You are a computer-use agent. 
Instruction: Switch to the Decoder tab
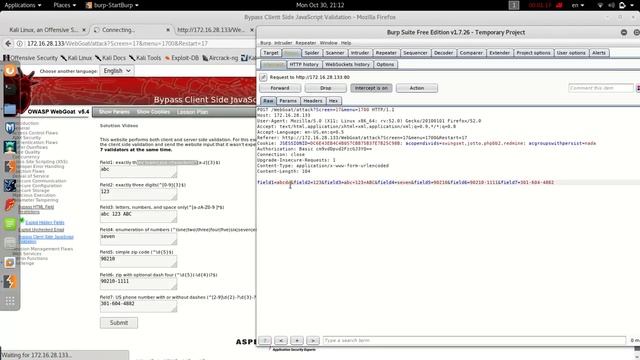point(443,53)
